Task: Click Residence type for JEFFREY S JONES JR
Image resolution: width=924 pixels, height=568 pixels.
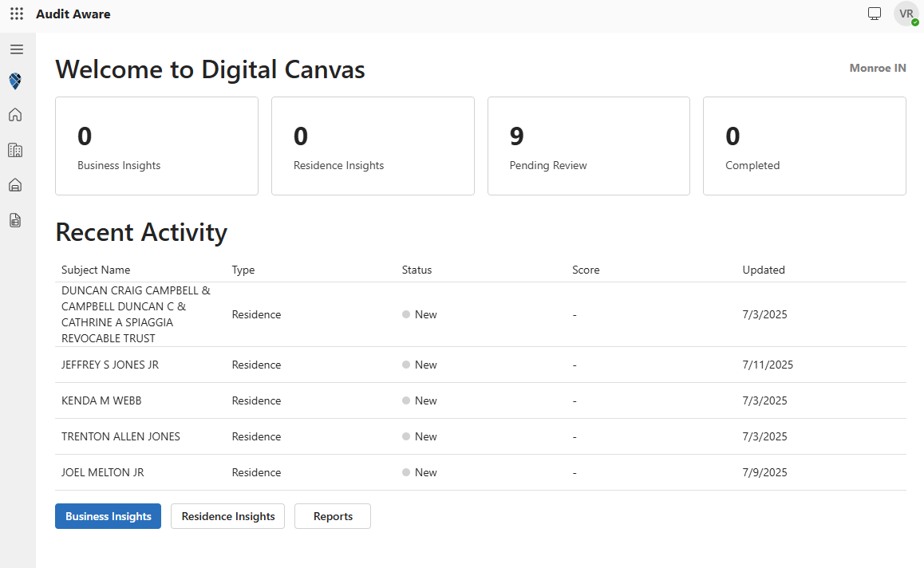Action: (x=256, y=365)
